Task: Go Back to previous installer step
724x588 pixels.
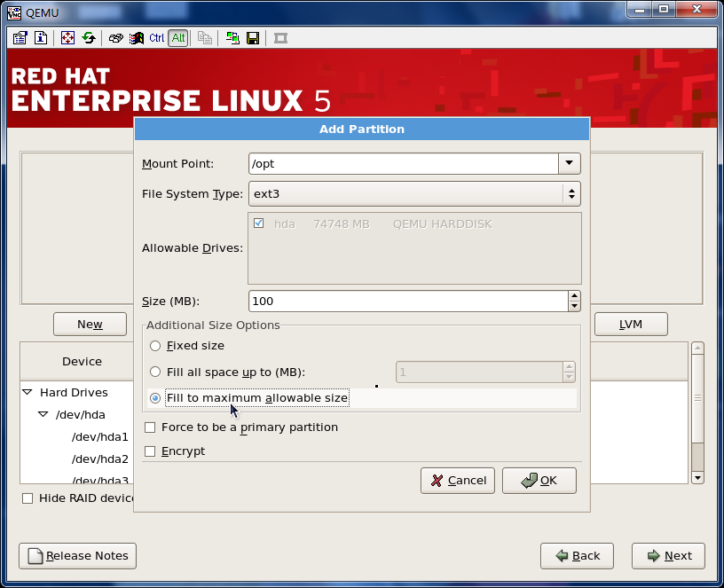Action: [x=578, y=556]
